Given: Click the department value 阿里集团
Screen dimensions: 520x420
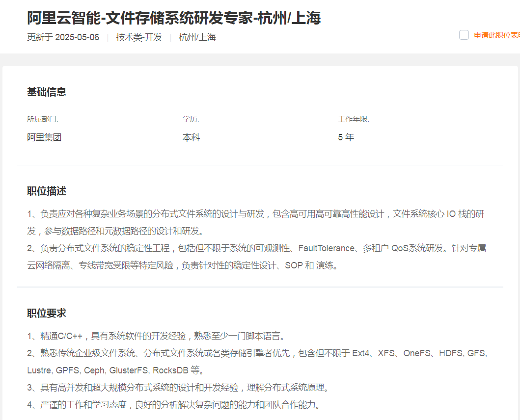Looking at the screenshot, I should point(44,137).
